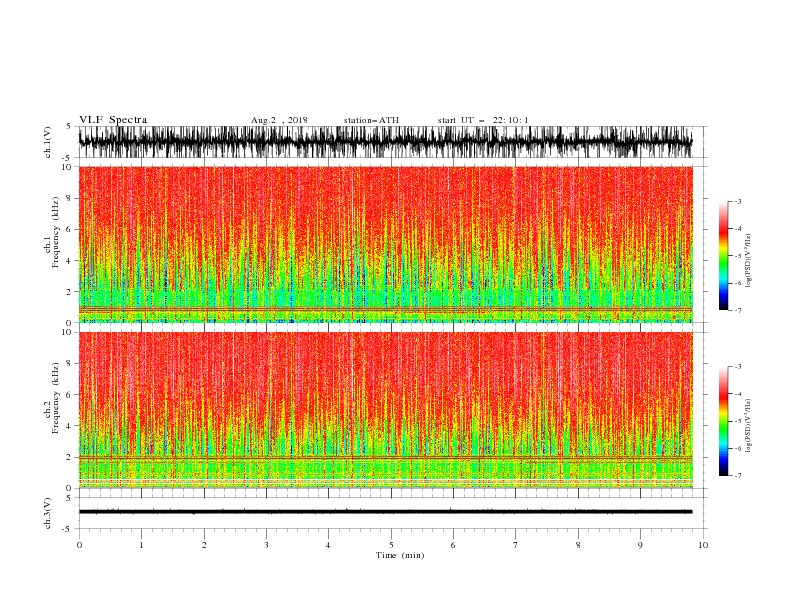
Task: Click the '-3' tick on upper colorbar
Action: (737, 201)
